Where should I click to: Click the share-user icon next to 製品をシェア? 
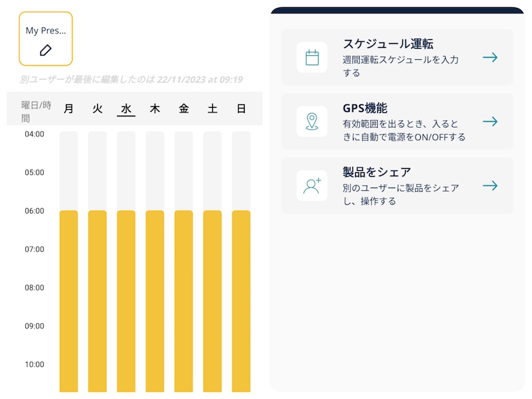coord(311,186)
